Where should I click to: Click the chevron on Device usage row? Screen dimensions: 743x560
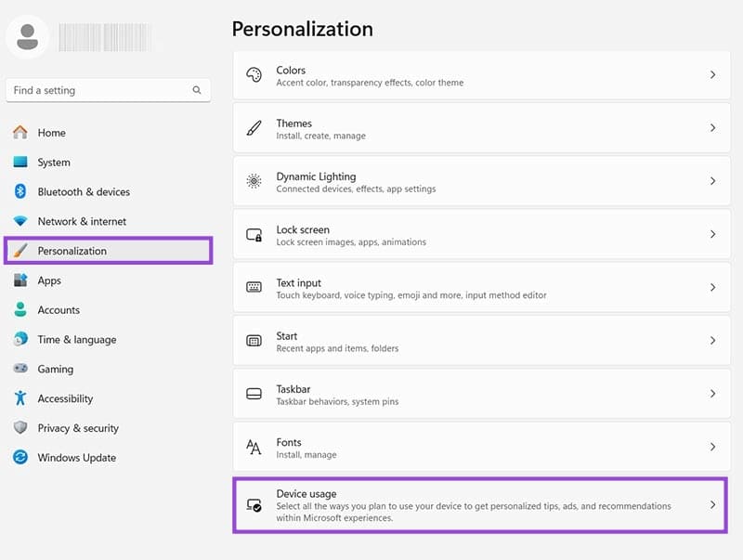coord(712,505)
